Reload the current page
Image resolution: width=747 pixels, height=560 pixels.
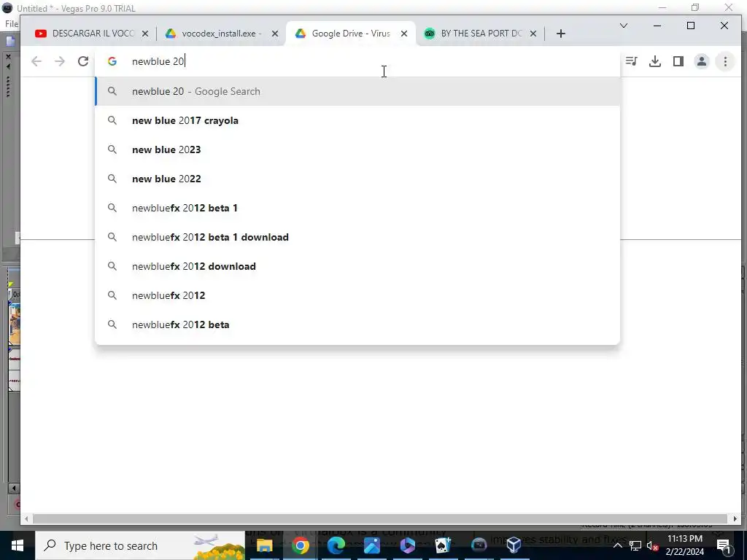coord(83,61)
